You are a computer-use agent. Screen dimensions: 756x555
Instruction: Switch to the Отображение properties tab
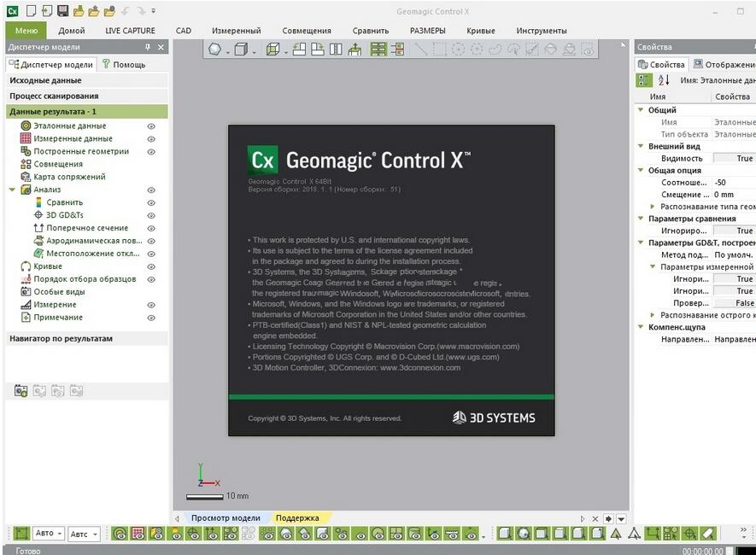click(724, 65)
